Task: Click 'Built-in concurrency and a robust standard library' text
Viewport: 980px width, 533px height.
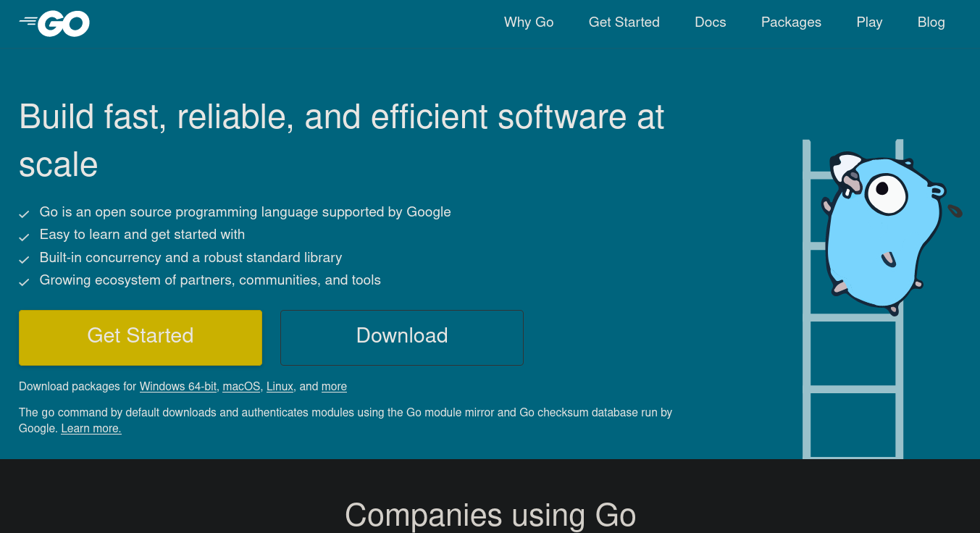Action: (x=190, y=258)
